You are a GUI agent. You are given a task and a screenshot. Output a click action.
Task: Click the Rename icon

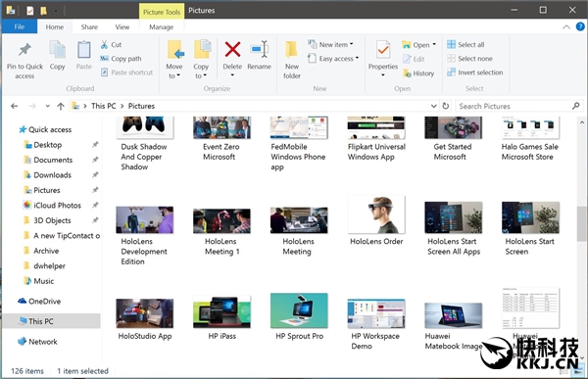coord(259,50)
